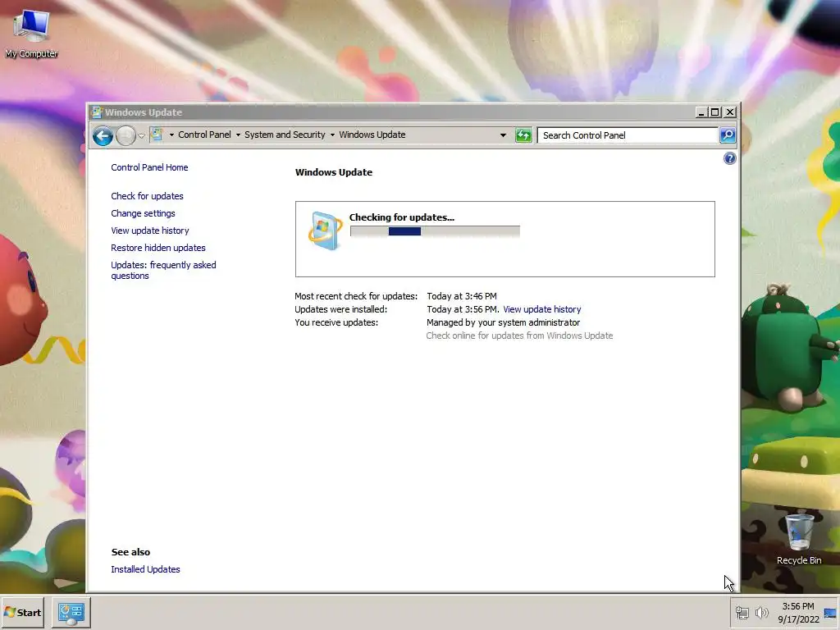
Task: Go to Control Panel Home
Action: pyautogui.click(x=149, y=167)
